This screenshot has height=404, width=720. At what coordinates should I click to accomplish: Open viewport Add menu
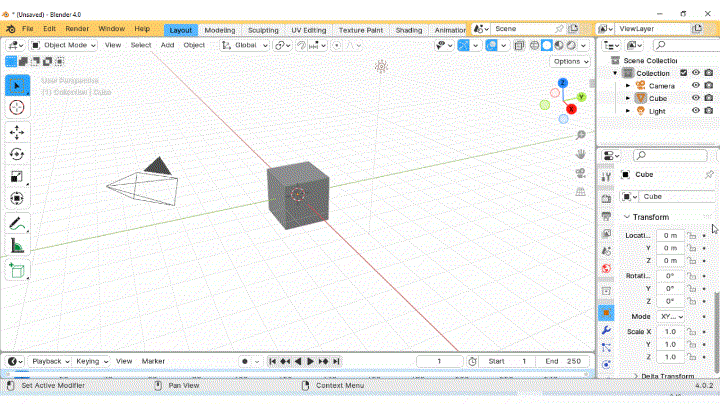coord(167,45)
